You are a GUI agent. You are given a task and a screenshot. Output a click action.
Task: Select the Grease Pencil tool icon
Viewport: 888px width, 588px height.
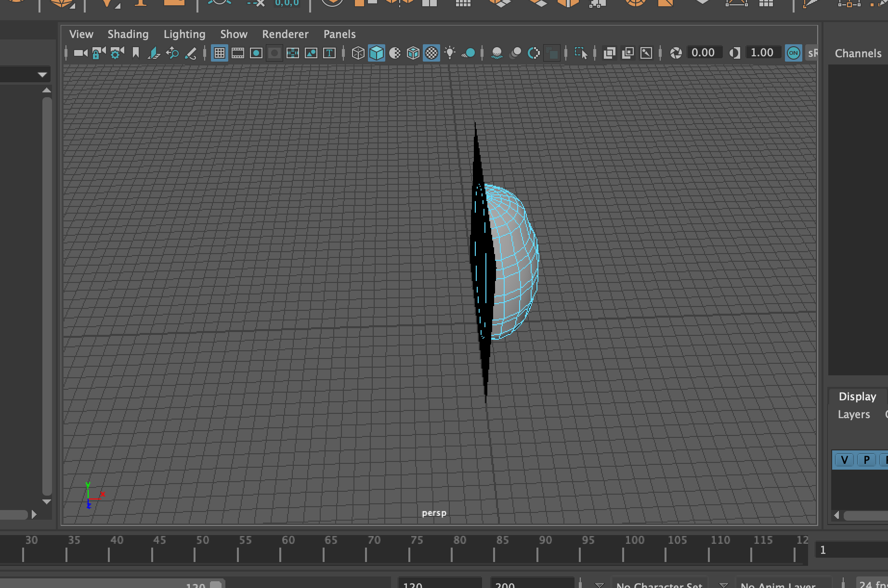tap(191, 53)
